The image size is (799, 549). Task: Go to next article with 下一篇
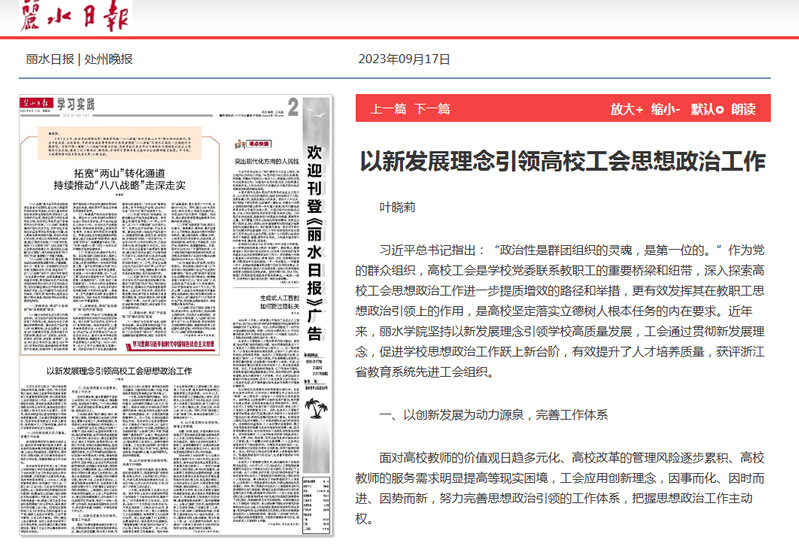[x=432, y=109]
